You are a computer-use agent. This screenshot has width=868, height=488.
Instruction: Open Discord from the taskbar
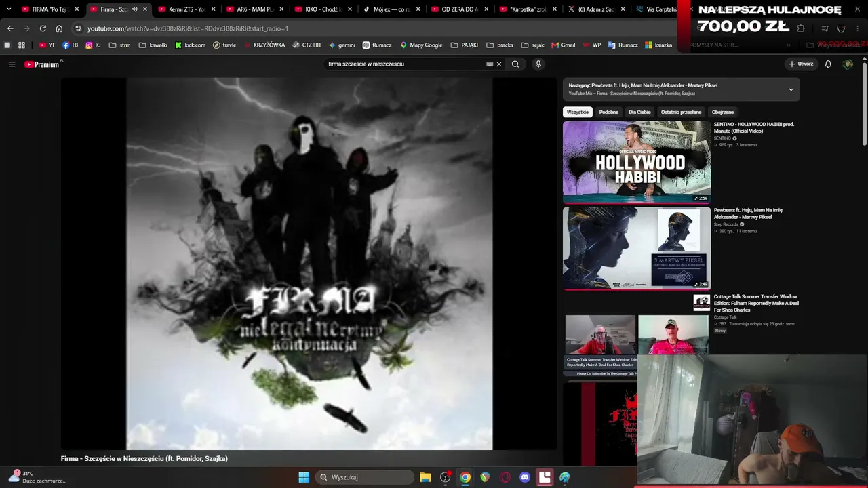(x=524, y=477)
